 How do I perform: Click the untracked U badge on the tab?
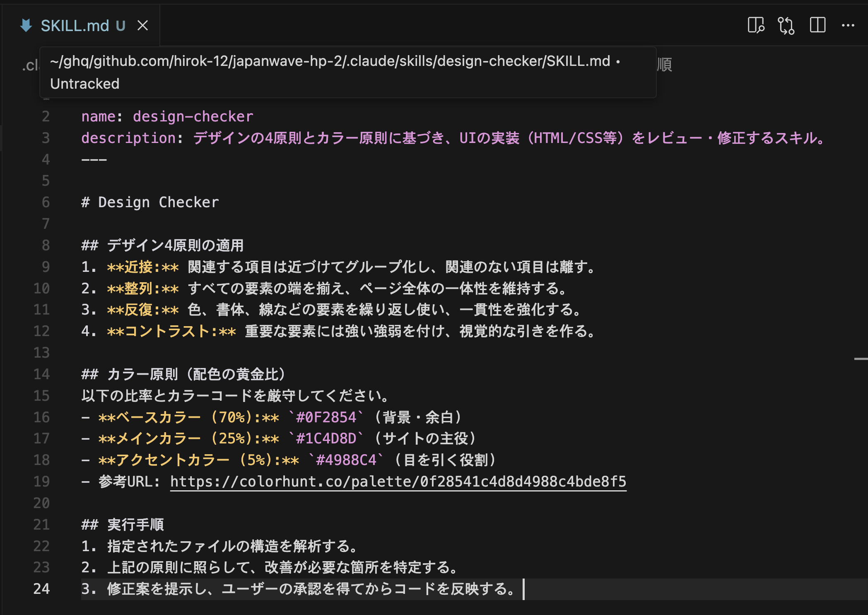pos(121,26)
